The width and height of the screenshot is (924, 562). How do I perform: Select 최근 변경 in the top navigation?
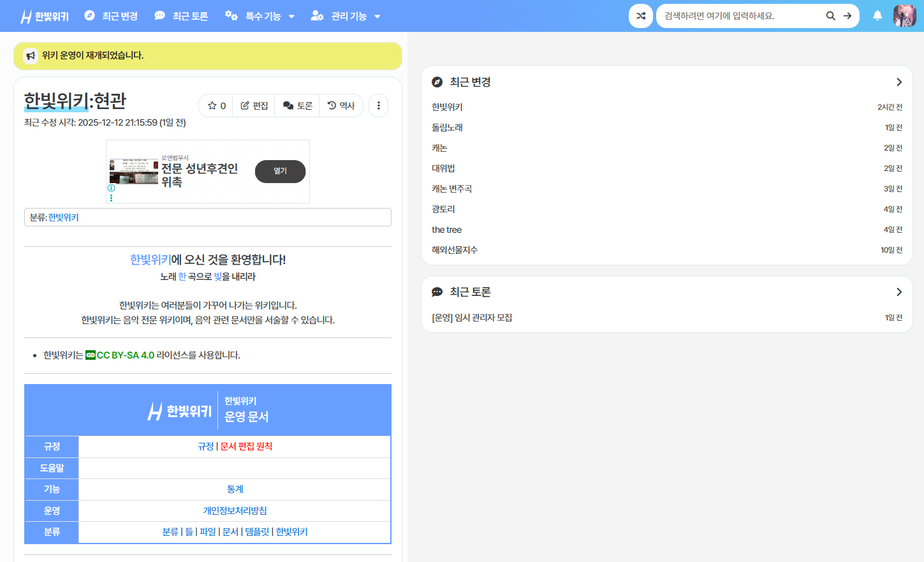[x=110, y=15]
